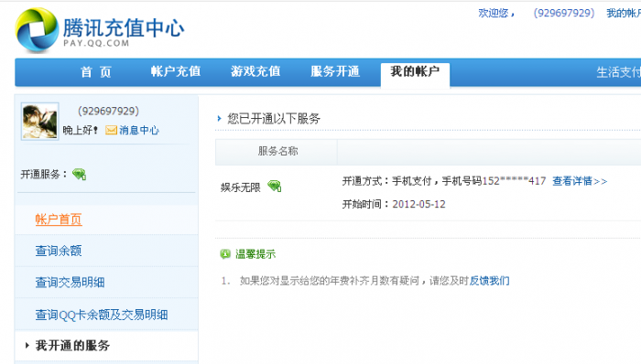Click the account number (929697929) in header
The image size is (641, 364).
[x=564, y=13]
